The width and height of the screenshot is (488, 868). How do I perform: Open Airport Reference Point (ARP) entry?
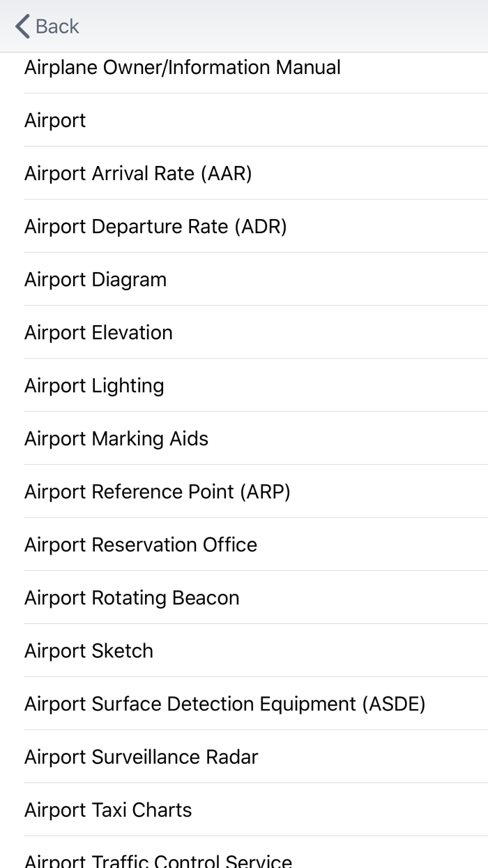click(x=158, y=491)
